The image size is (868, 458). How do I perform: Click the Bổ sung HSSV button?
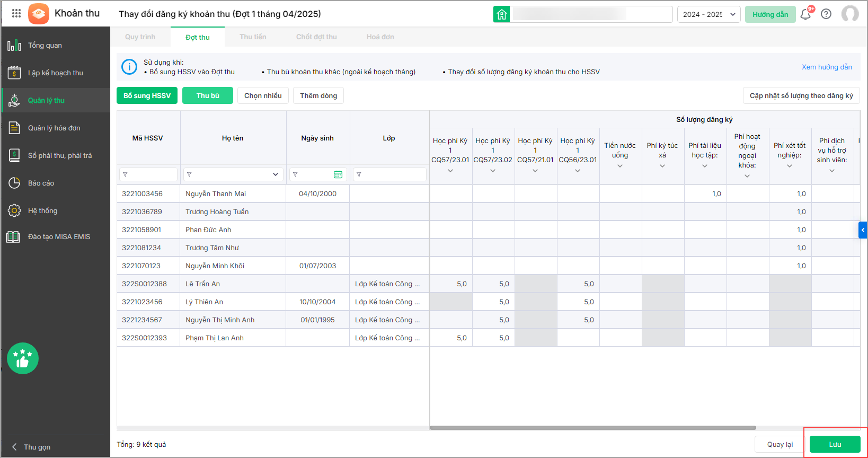tap(147, 96)
